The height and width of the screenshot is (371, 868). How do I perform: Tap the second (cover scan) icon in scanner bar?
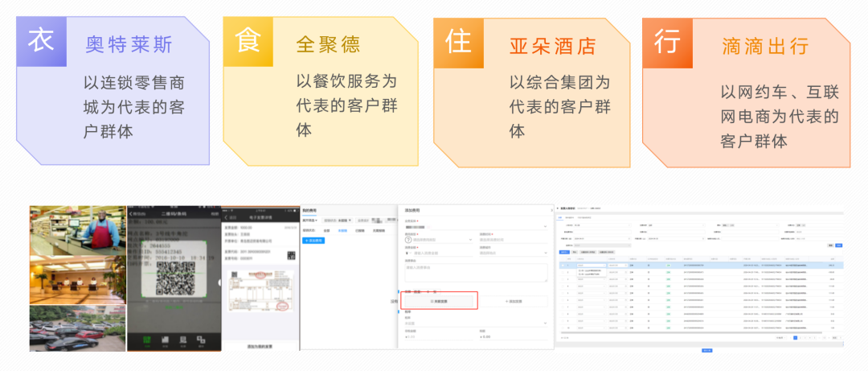(165, 340)
